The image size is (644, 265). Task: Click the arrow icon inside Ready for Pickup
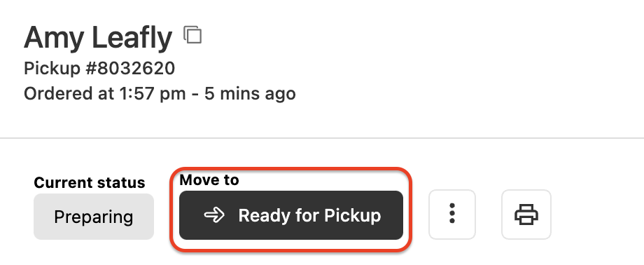(214, 215)
